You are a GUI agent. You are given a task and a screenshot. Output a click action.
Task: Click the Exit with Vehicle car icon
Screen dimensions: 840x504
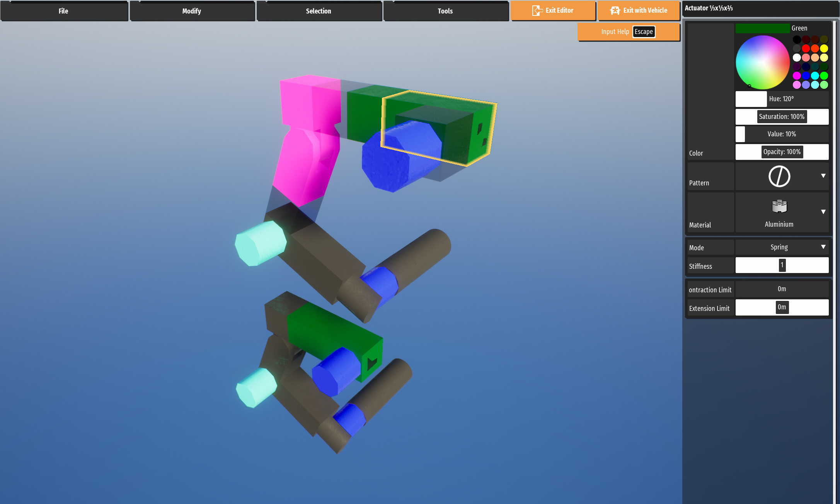(x=615, y=10)
